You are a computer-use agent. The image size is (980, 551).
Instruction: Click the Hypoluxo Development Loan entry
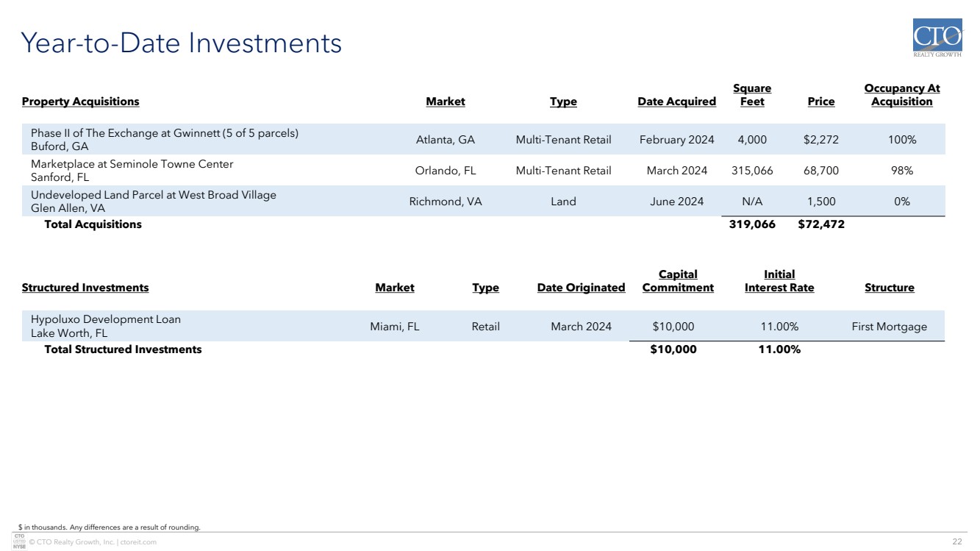point(105,319)
